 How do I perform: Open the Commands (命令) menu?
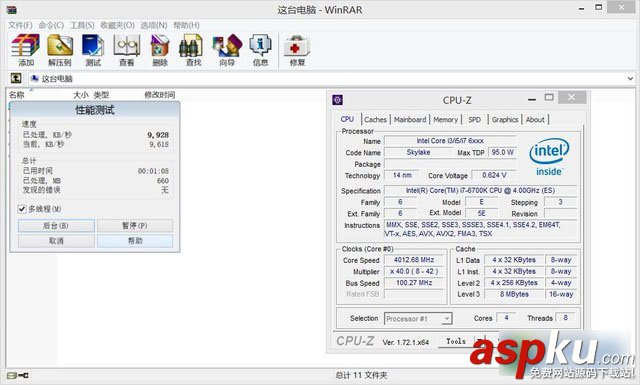tap(51, 25)
